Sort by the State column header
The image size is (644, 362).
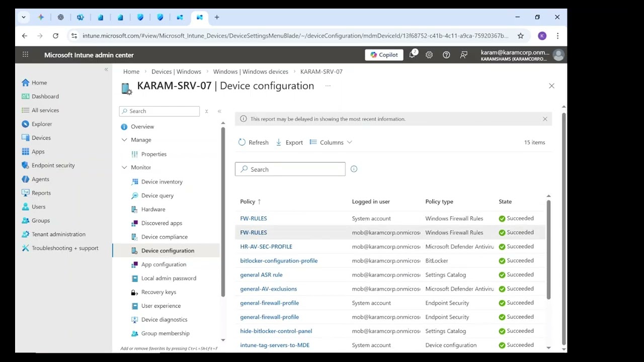click(x=505, y=202)
